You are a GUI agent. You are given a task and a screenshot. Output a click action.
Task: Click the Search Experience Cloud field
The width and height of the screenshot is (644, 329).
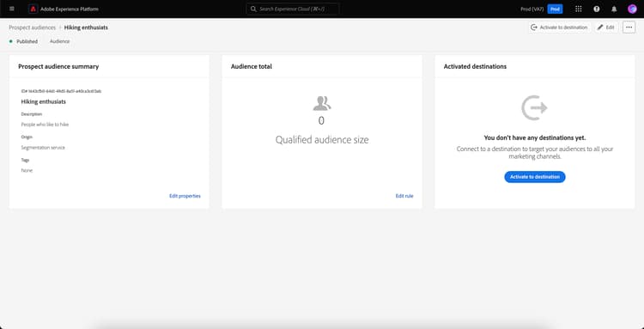[293, 9]
